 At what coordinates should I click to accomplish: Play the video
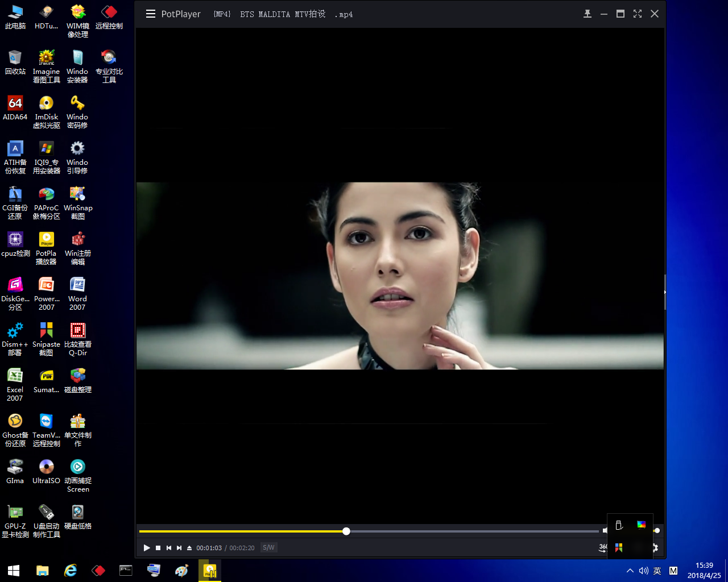147,548
